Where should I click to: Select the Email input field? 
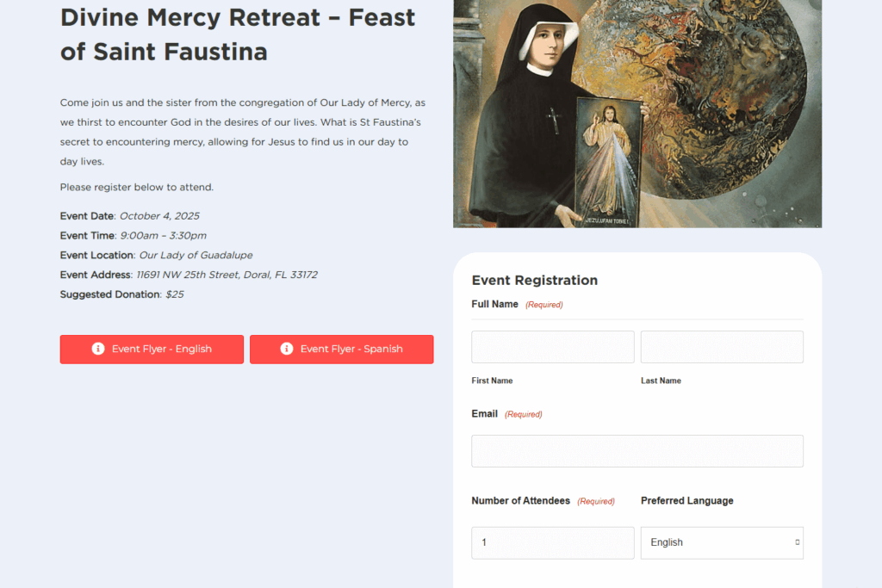click(x=637, y=451)
